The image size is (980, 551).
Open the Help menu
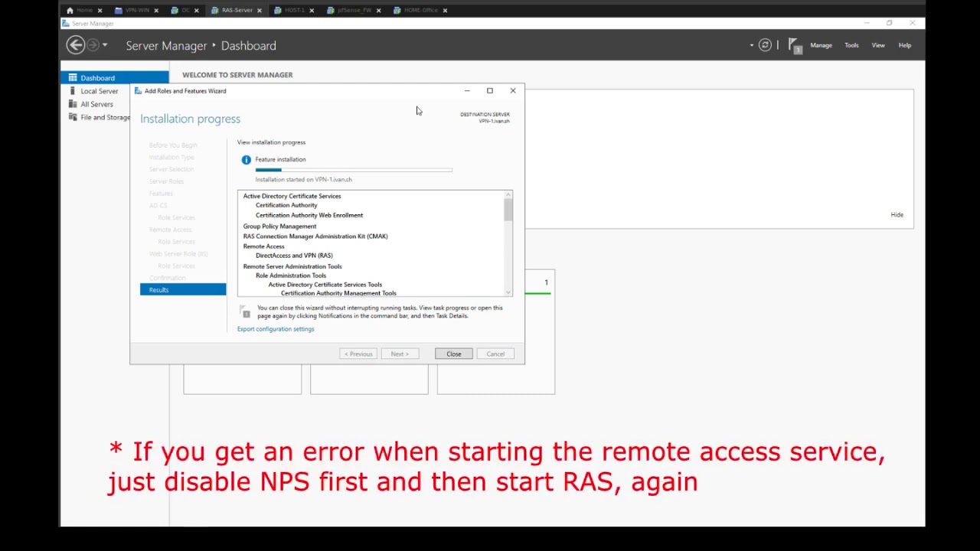click(905, 45)
